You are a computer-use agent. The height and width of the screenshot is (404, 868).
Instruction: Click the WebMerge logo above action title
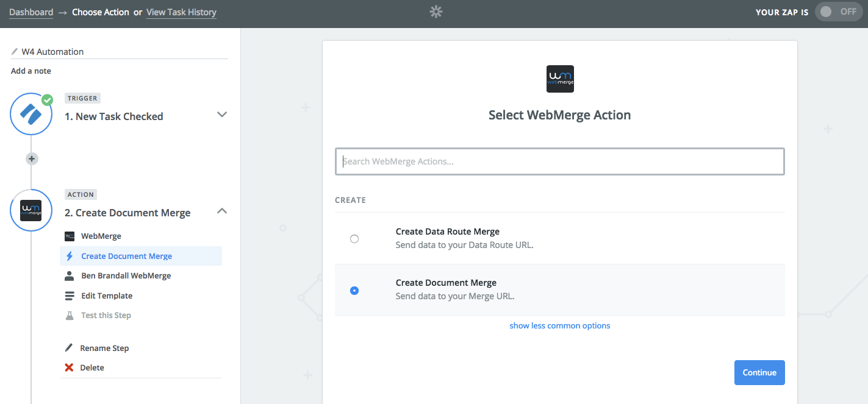(x=560, y=79)
